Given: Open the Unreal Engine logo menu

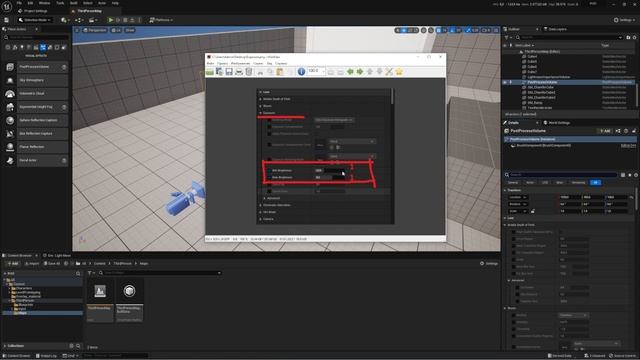Looking at the screenshot, I should pos(7,6).
